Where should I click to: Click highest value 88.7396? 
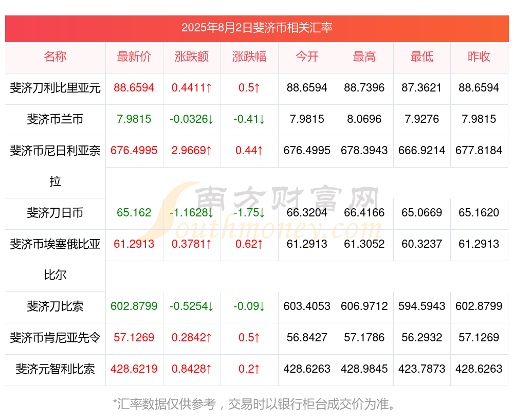click(364, 87)
